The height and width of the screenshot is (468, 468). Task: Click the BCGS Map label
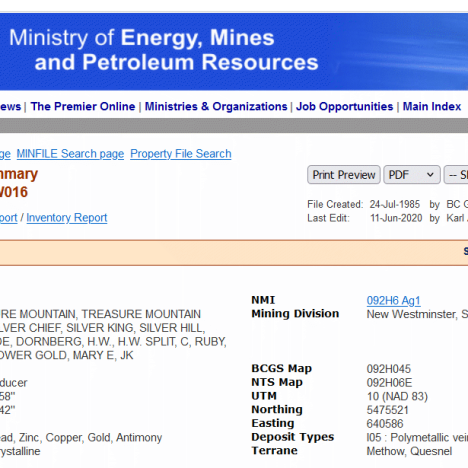282,369
